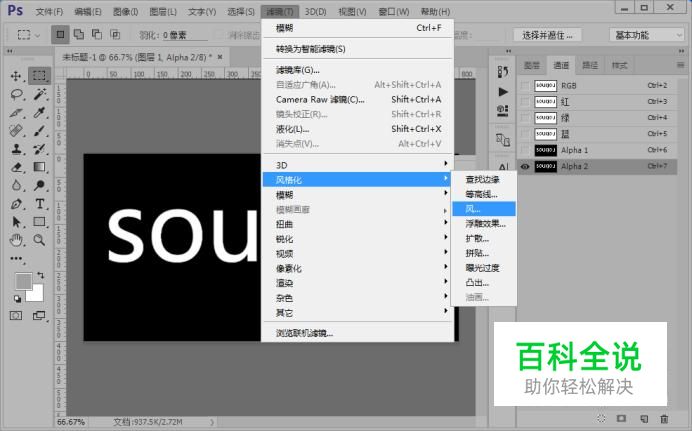Switch to the 路径 panel tab

pos(590,65)
